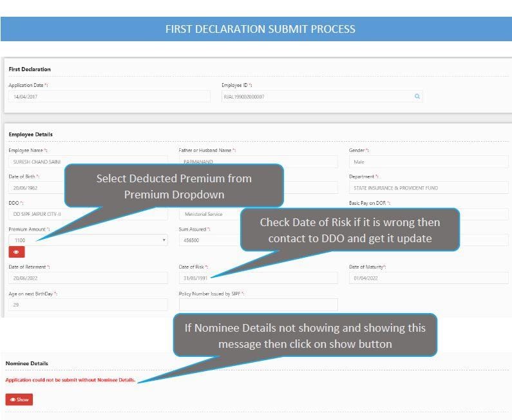Open the Premium Amount dropdown
Image resolution: width=512 pixels, height=420 pixels.
point(88,240)
